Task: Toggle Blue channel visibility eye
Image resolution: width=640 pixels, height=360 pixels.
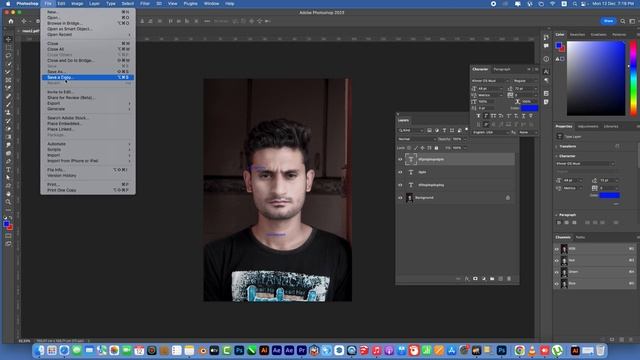Action: click(557, 283)
